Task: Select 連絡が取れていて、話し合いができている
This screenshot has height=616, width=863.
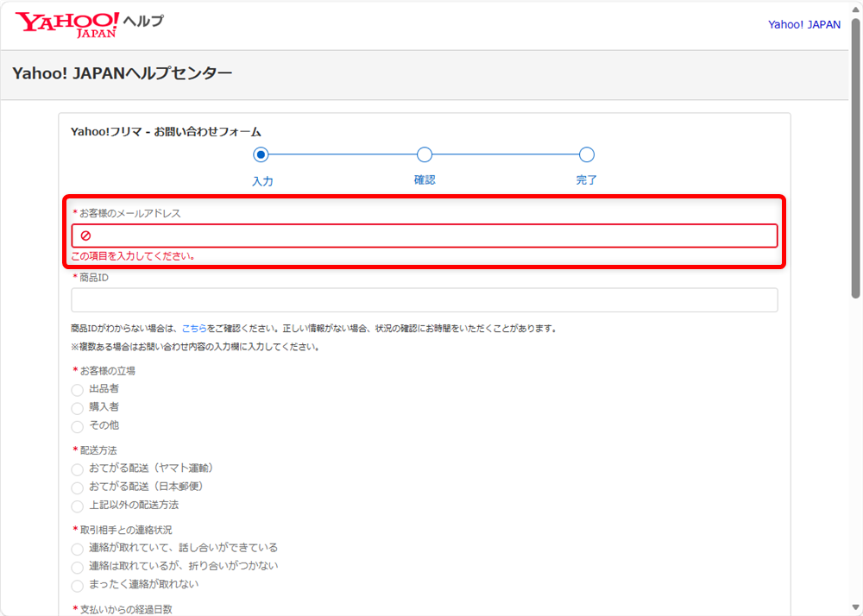Action: [77, 549]
